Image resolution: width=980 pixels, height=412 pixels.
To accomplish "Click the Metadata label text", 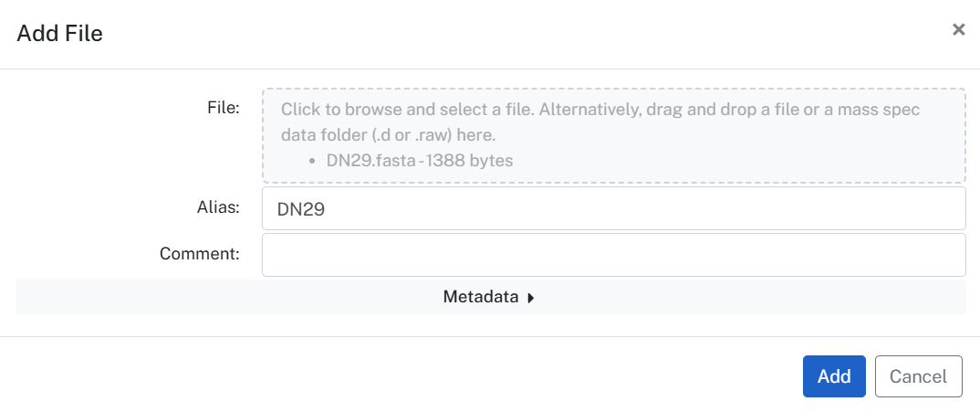I will pyautogui.click(x=481, y=297).
